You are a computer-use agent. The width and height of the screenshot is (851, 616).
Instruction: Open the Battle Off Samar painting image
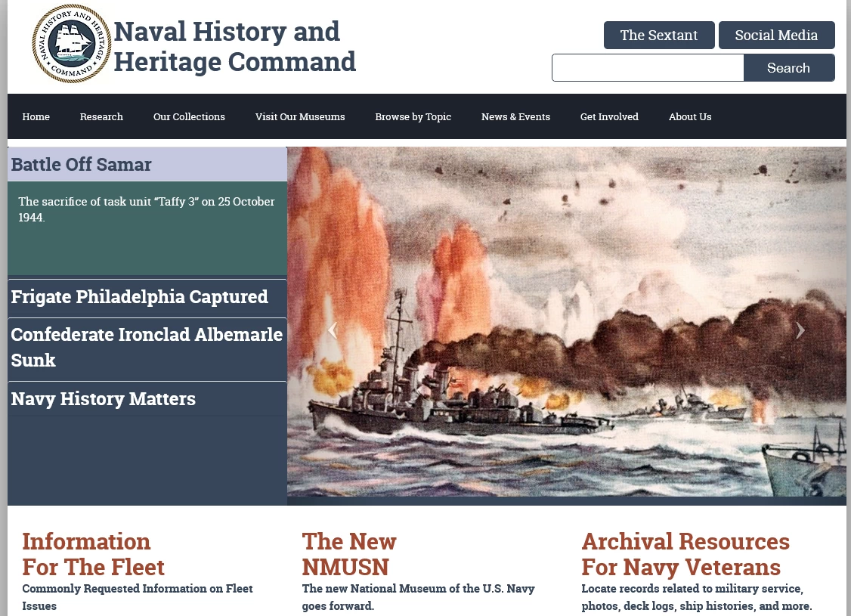point(567,321)
